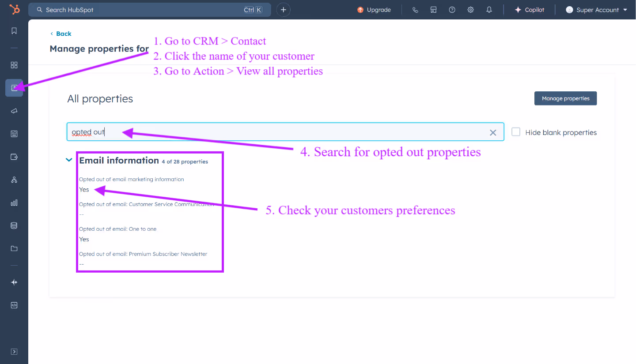The width and height of the screenshot is (636, 364).
Task: Open the Help question-mark icon
Action: click(x=452, y=9)
